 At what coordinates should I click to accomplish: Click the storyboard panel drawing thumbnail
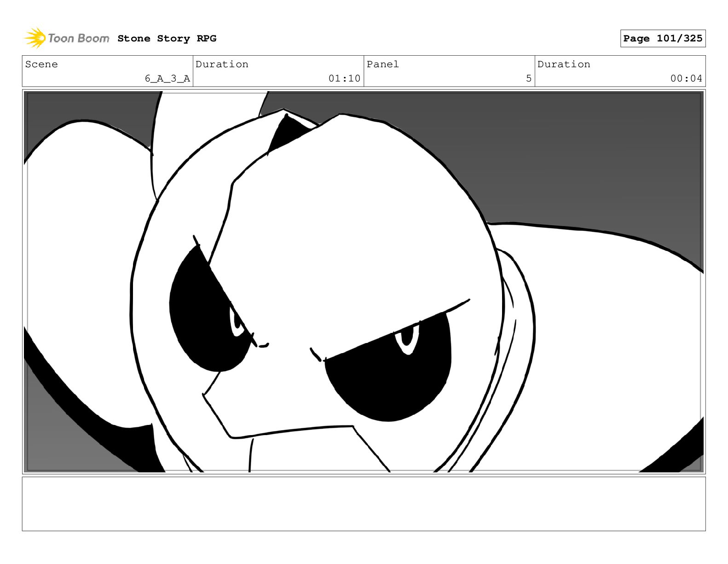(364, 282)
